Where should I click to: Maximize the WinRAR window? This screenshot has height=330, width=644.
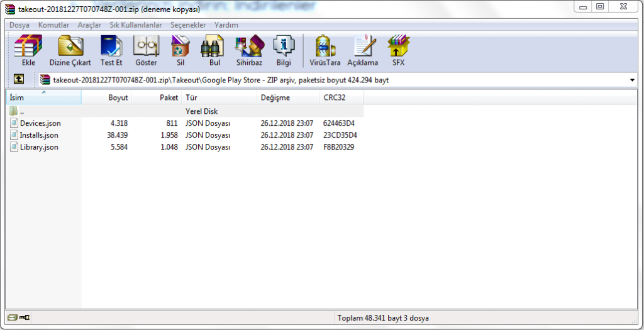(x=600, y=6)
